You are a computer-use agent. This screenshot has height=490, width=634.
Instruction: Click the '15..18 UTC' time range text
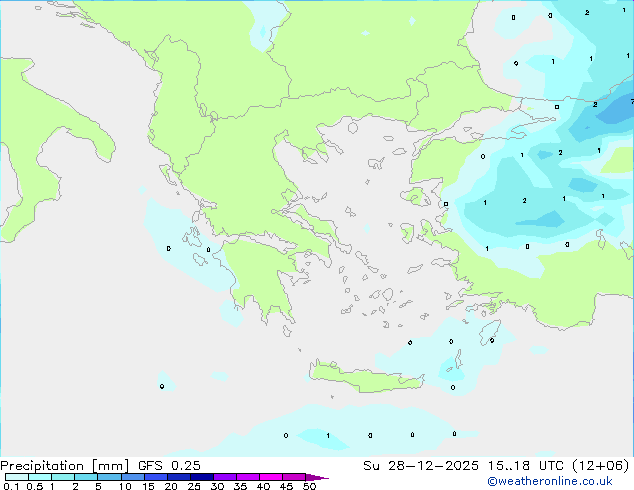[x=525, y=466]
